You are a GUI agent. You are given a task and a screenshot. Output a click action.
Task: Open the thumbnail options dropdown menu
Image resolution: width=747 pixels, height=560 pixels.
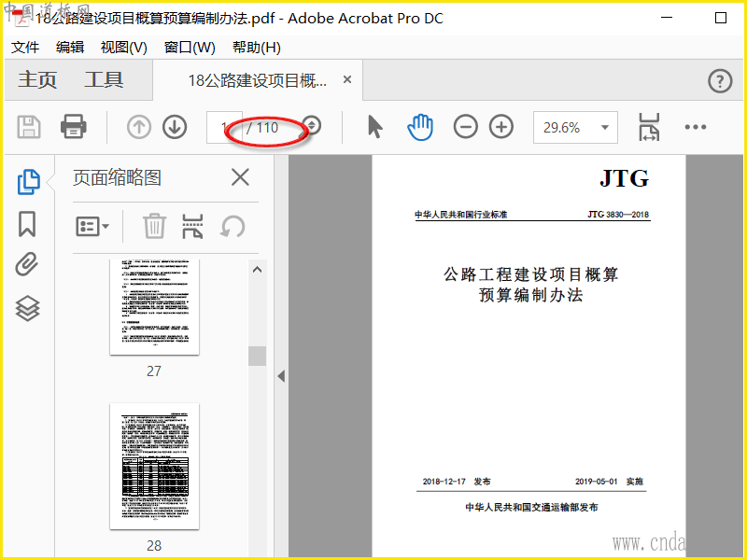pyautogui.click(x=92, y=226)
